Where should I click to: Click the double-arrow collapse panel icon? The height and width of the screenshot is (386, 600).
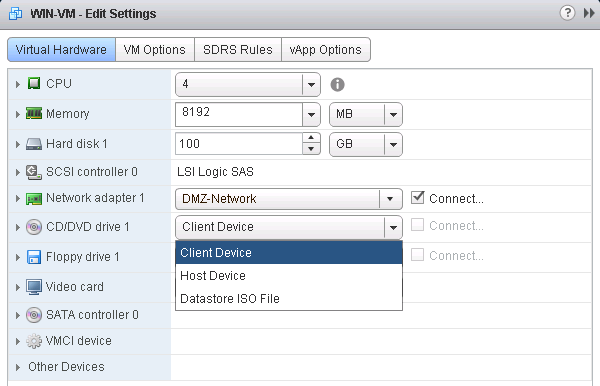tap(589, 13)
